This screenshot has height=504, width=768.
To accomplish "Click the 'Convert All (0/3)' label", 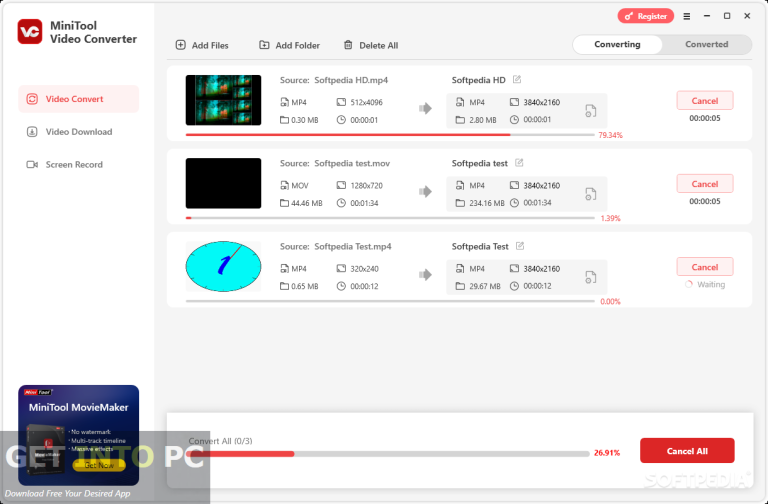I will point(220,441).
